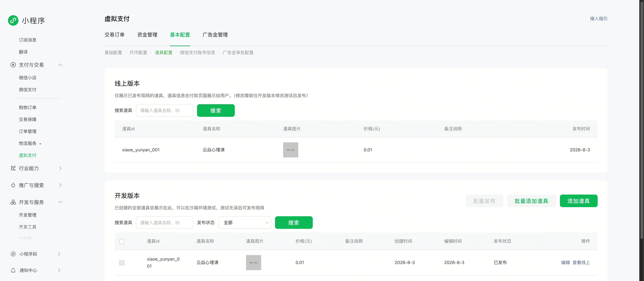This screenshot has height=281, width=644.
Task: Focus the 开发版本 search input field
Action: point(164,223)
